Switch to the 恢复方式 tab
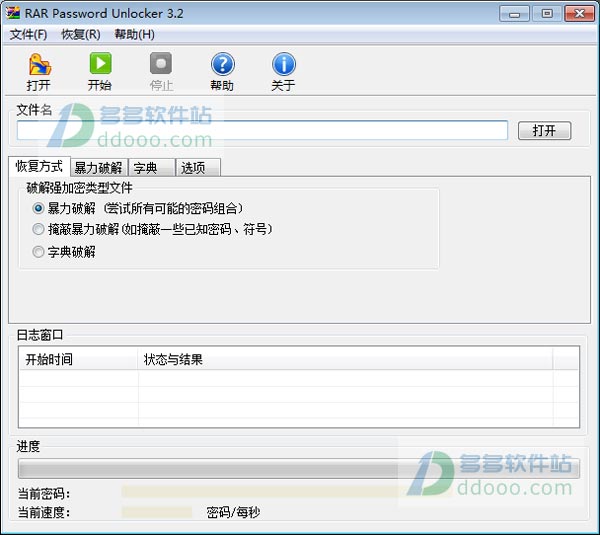 [39, 166]
